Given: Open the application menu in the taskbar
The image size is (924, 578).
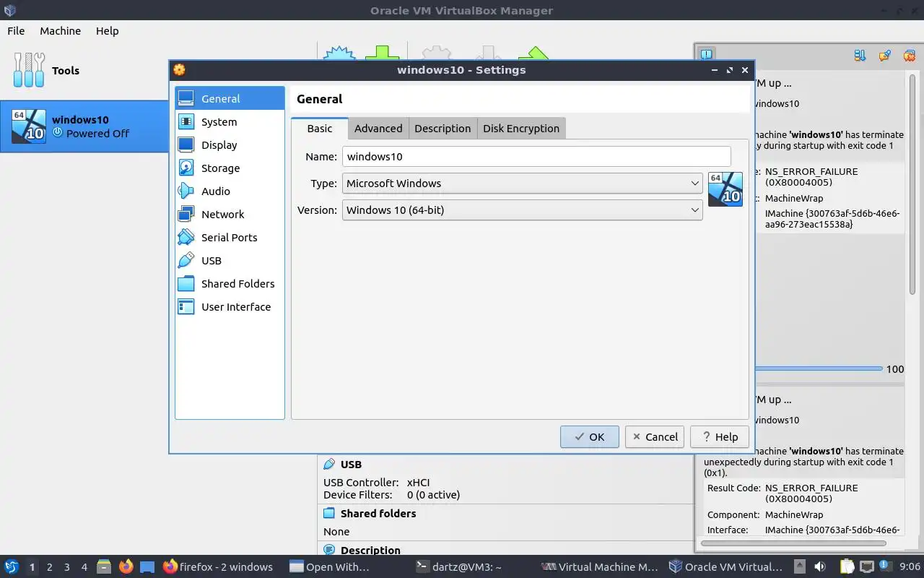Looking at the screenshot, I should click(11, 567).
